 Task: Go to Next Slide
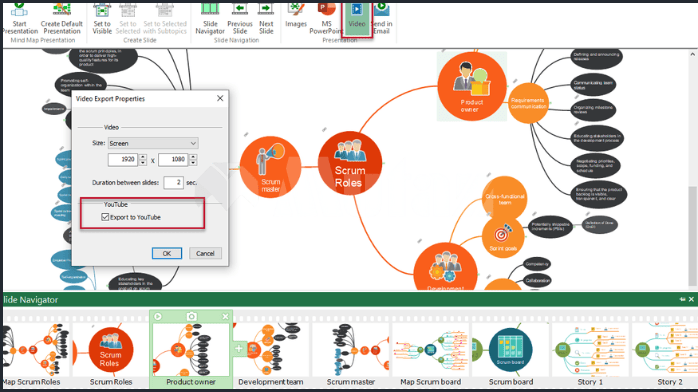coord(266,19)
